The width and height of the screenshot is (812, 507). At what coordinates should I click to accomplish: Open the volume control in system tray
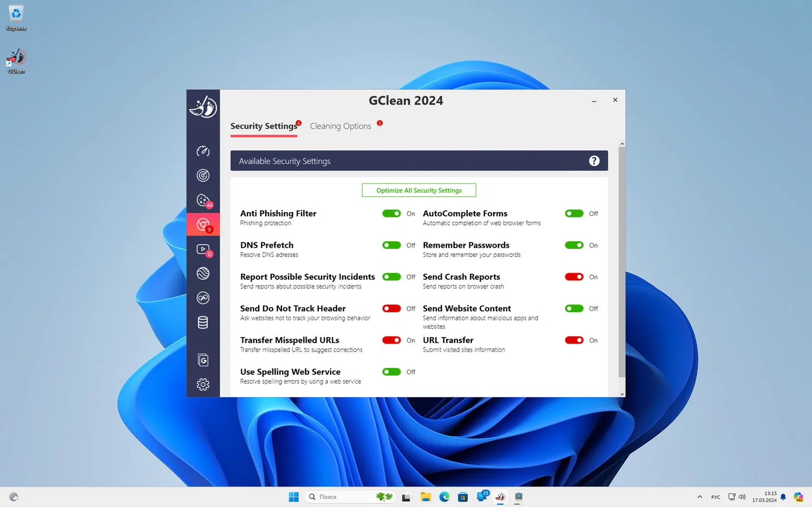point(742,497)
